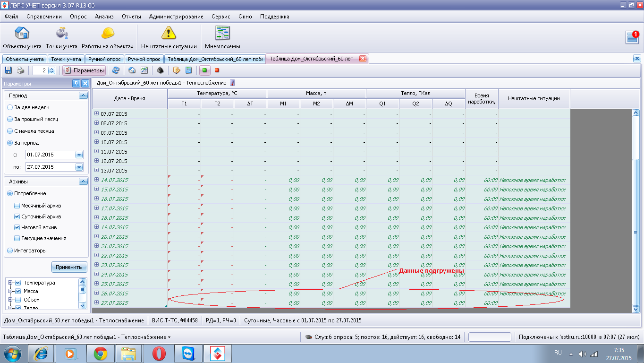This screenshot has height=363, width=644.
Task: Check the Объём tree checkbox
Action: click(18, 300)
